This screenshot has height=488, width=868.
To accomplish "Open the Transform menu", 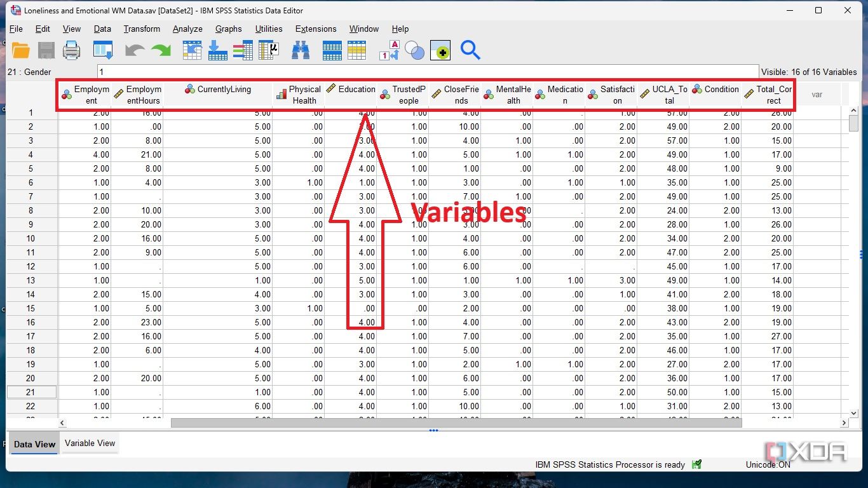I will coord(142,29).
